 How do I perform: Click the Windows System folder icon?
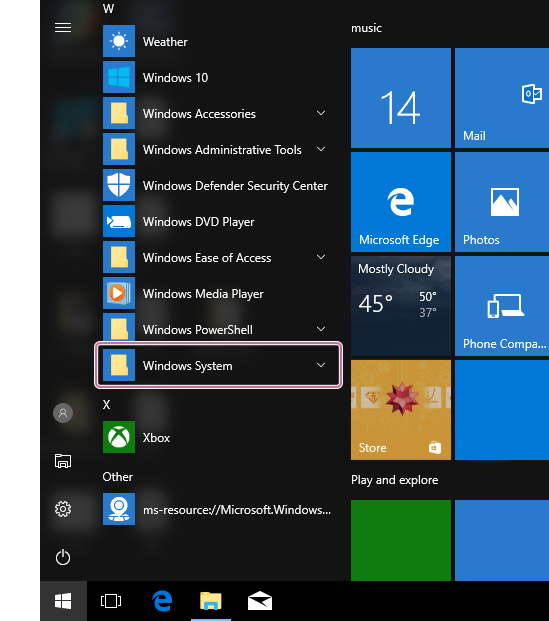[x=119, y=365]
